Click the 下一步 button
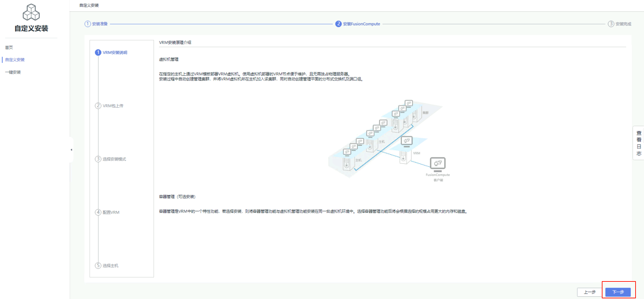Viewport: 644px width, 299px height. (618, 292)
